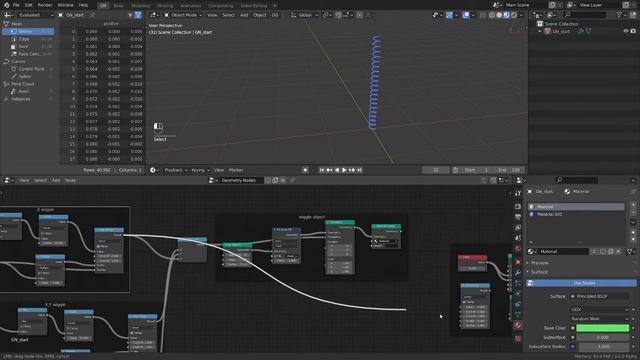Switch to wireframe shading mode

(x=492, y=15)
